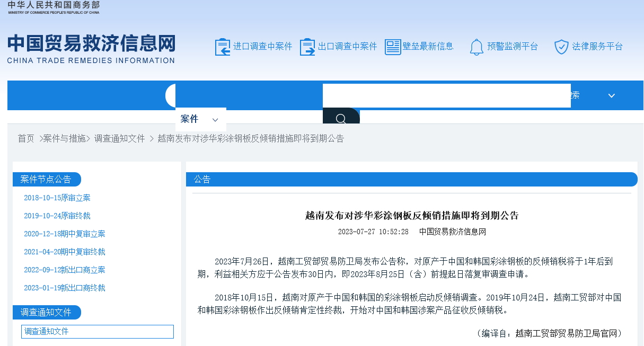The image size is (644, 346).
Task: Go to 首页 in the breadcrumb
Action: (x=26, y=139)
